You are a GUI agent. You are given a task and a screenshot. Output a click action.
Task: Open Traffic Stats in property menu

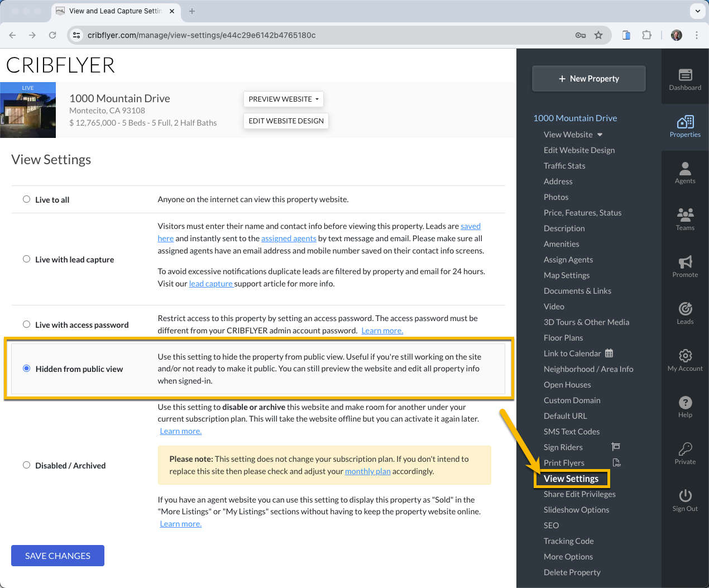(564, 166)
